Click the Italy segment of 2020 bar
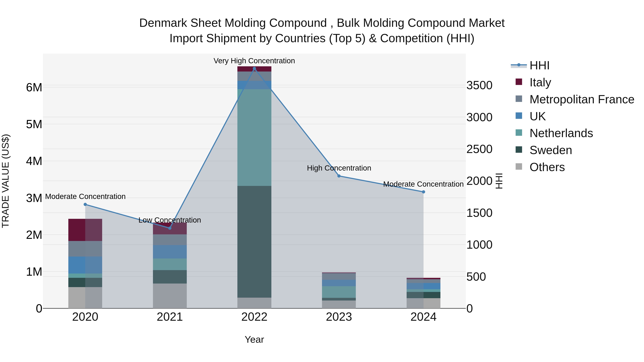Viewport: 644px width, 362px height. pos(85,230)
